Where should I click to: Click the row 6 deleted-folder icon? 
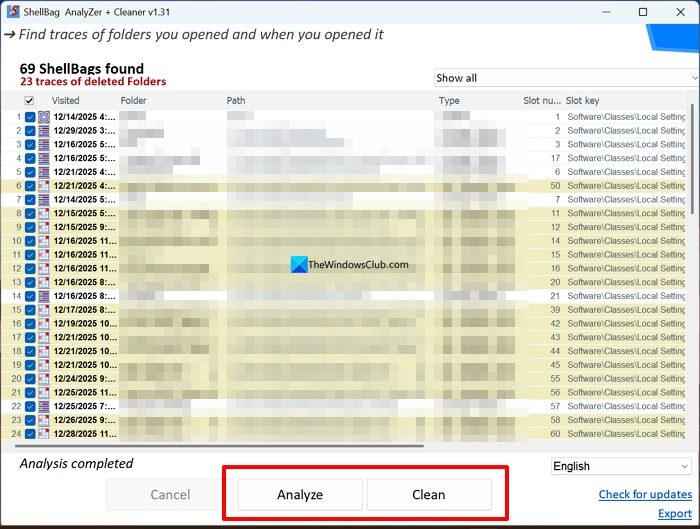(44, 186)
